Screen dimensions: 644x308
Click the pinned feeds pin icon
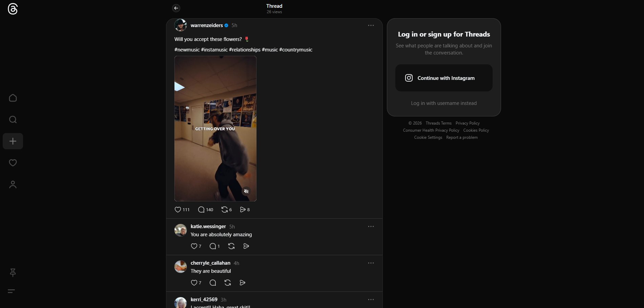click(13, 272)
